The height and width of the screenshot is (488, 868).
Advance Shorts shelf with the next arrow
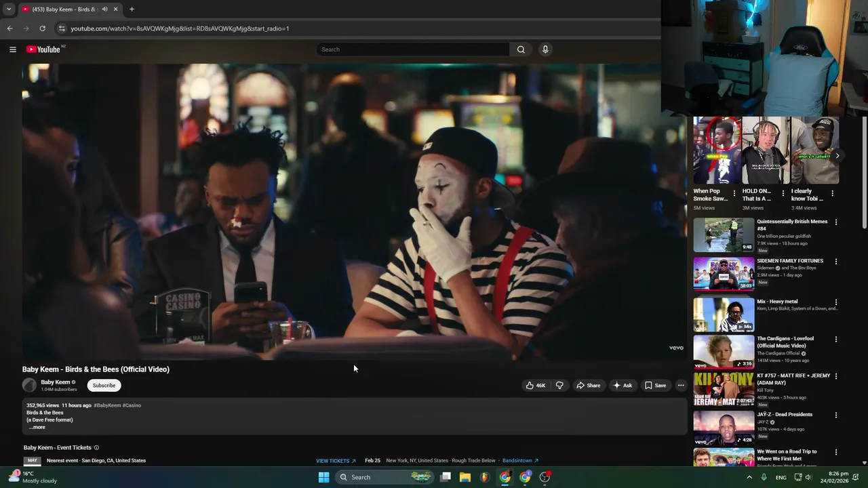tap(837, 156)
